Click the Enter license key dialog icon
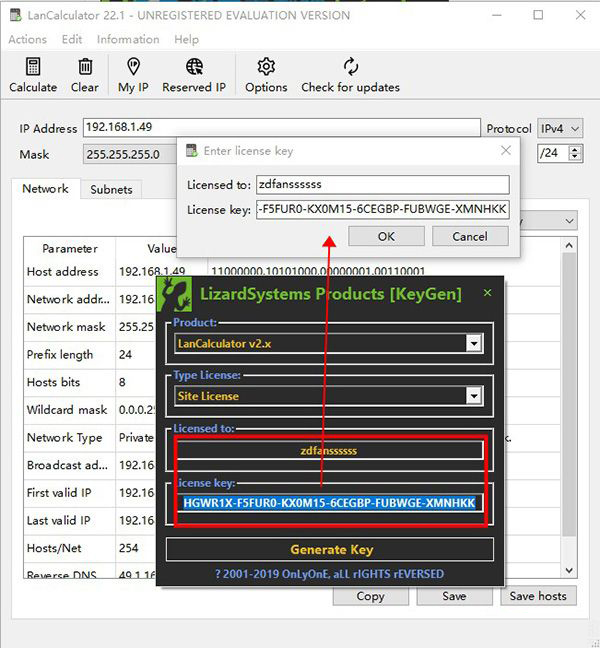The height and width of the screenshot is (648, 600). [192, 150]
